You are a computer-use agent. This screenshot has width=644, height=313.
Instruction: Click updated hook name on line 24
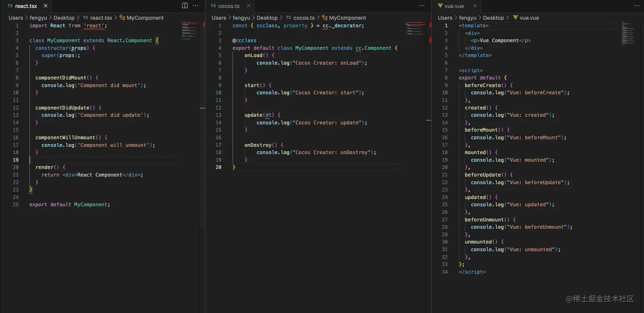tap(475, 197)
